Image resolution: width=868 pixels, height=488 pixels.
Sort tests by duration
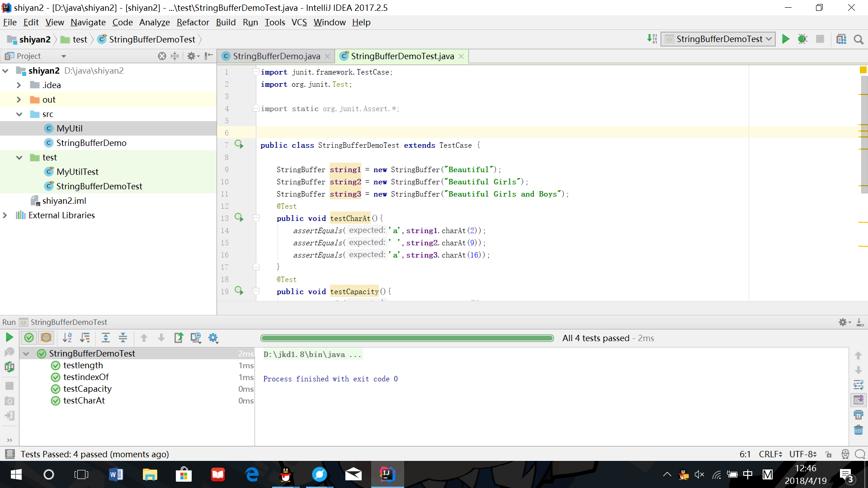coord(85,338)
